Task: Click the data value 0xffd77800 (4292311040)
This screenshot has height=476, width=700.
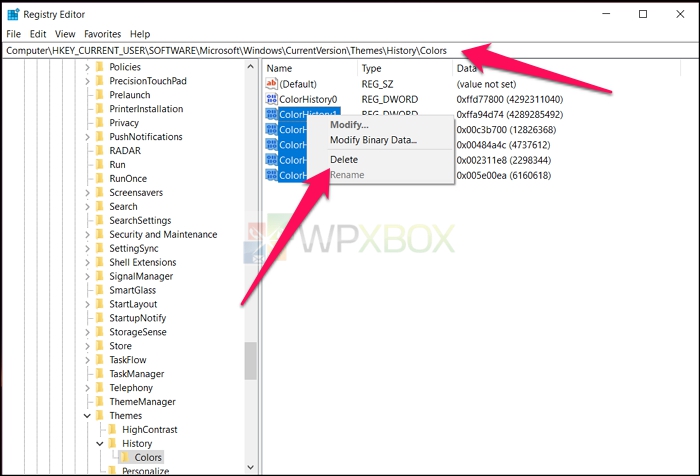Action: [509, 99]
